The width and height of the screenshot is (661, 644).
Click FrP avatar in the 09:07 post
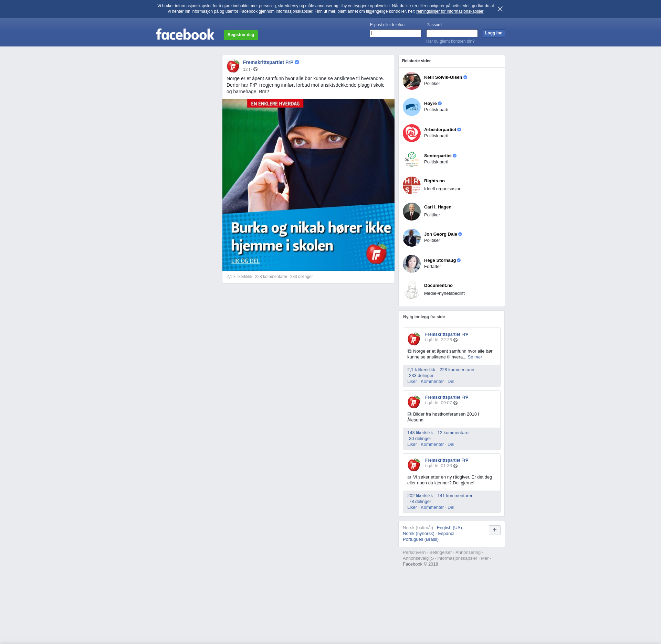(x=414, y=401)
